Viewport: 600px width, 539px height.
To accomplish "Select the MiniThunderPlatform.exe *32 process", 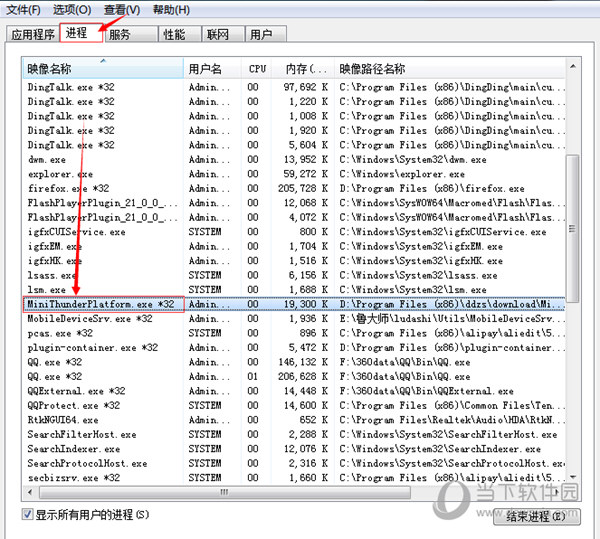I will [293, 304].
